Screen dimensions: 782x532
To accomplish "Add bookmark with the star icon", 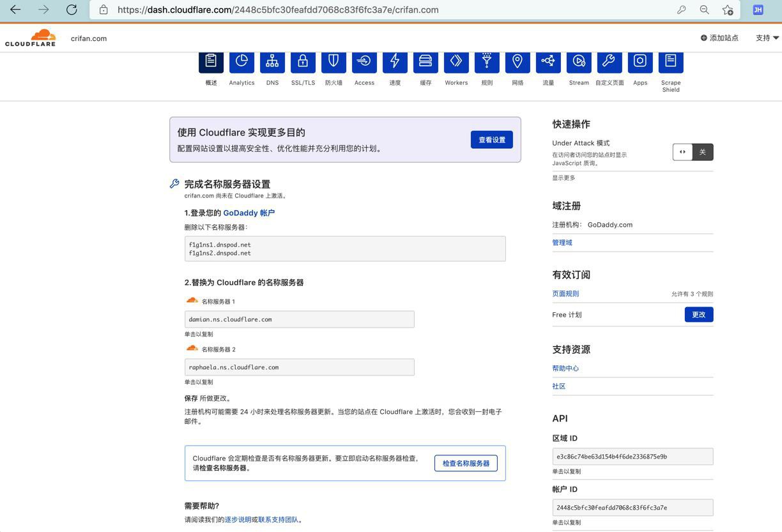I will 728,10.
